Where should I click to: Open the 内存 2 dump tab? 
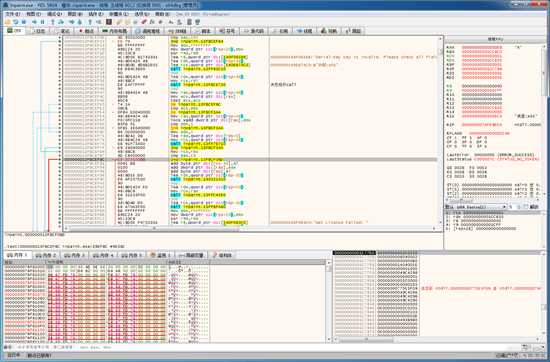point(46,255)
